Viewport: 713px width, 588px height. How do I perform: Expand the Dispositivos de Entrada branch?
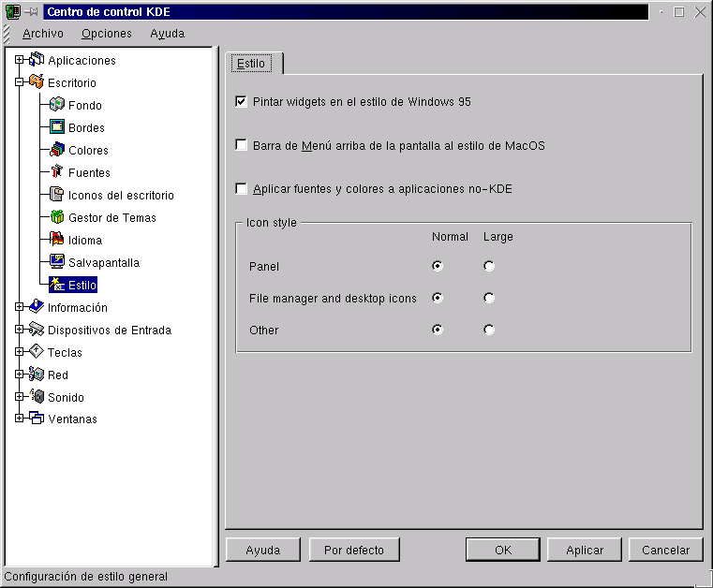pos(20,330)
